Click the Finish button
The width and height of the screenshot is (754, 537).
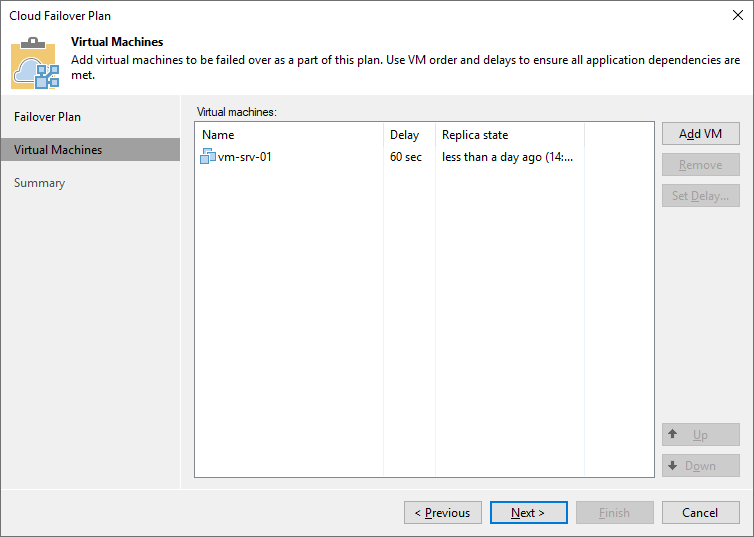pyautogui.click(x=614, y=513)
